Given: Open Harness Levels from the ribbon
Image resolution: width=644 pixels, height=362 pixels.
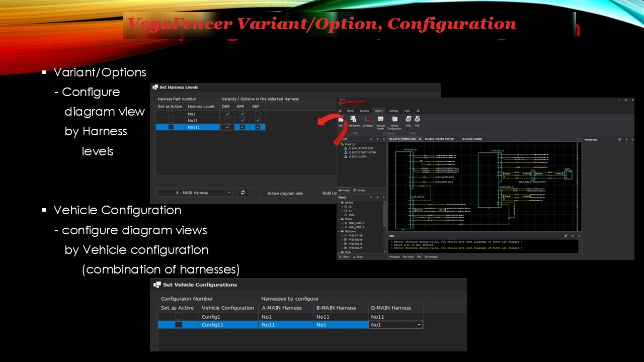Looking at the screenshot, I should pyautogui.click(x=381, y=122).
